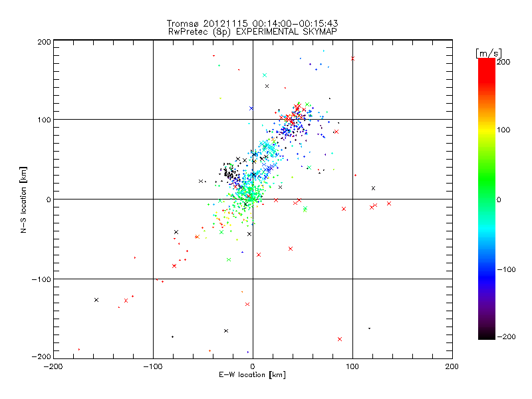Click the x-axis tick label '-100'
This screenshot has width=532, height=399.
[153, 366]
